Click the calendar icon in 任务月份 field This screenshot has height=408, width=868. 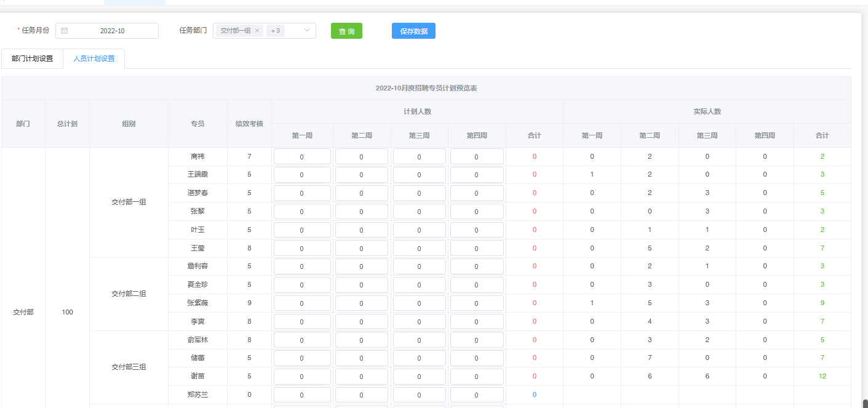[x=65, y=31]
